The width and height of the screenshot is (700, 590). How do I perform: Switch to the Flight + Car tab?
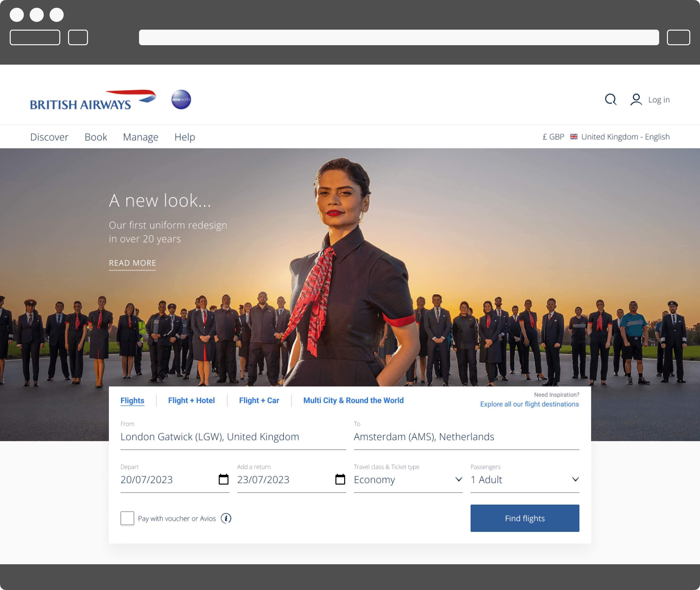pos(259,400)
